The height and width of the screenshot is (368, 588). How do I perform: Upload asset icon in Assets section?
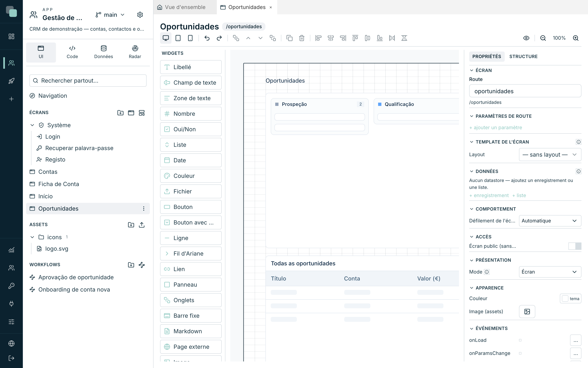pyautogui.click(x=142, y=225)
